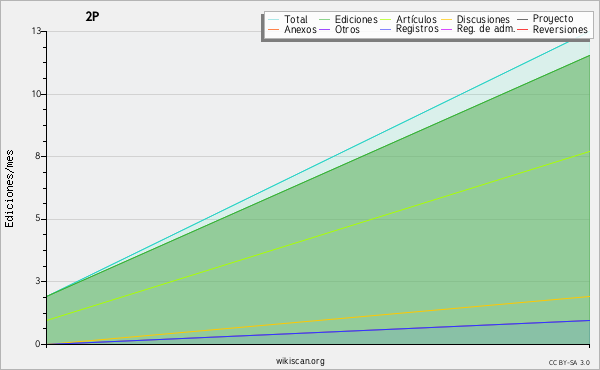Click the y-axis value 13
The height and width of the screenshot is (370, 600).
[x=36, y=31]
